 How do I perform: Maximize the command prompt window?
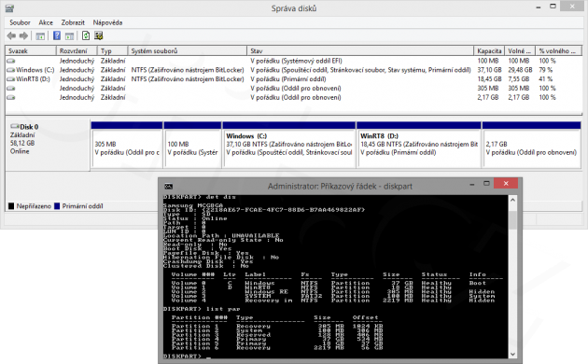click(x=486, y=184)
